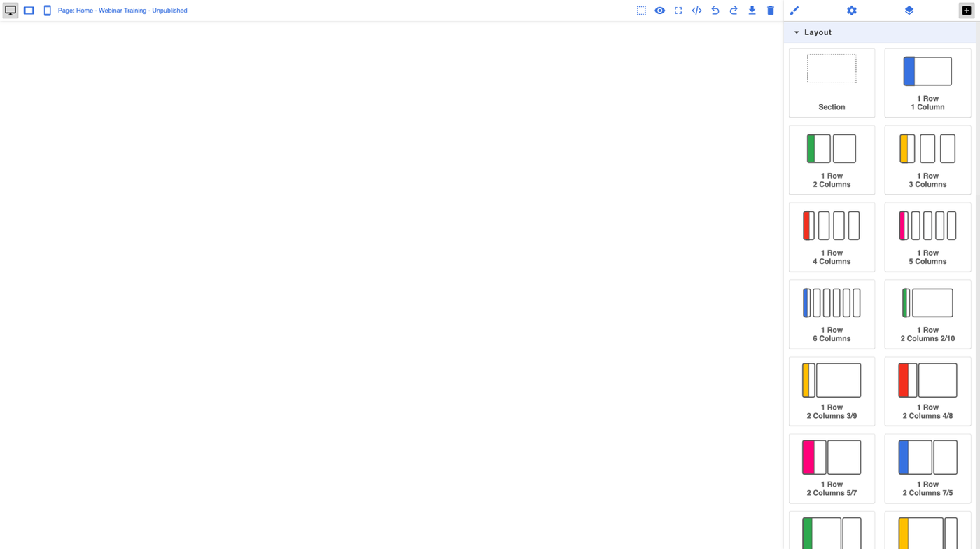Screen dimensions: 980x549
Task: Open the code viewer
Action: [x=696, y=11]
